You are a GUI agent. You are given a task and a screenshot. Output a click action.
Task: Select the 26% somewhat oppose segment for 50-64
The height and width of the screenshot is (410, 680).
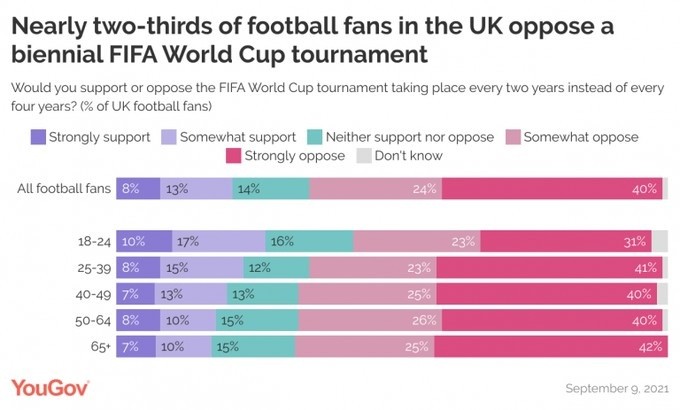(x=370, y=320)
